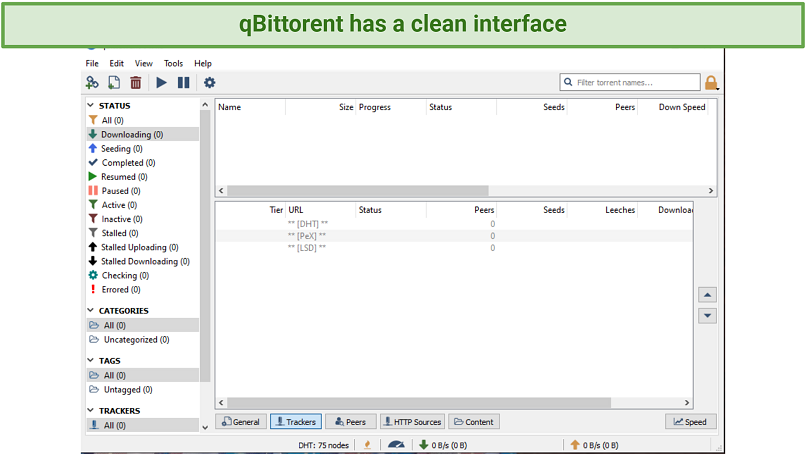This screenshot has width=806, height=456.
Task: Select the Uncategorized (0) category
Action: 143,339
